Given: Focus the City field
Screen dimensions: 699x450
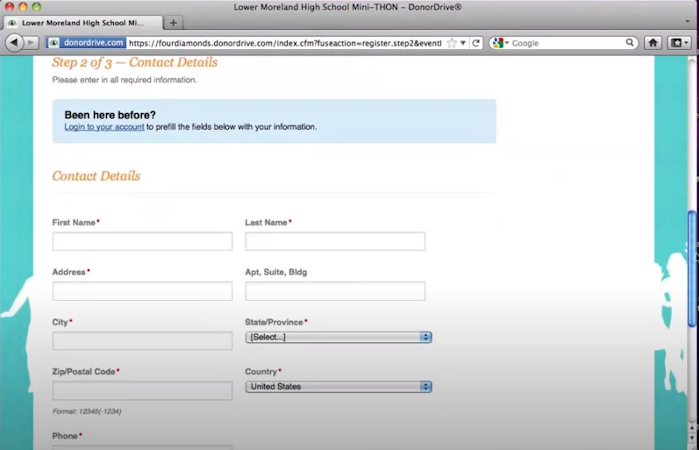Looking at the screenshot, I should (142, 341).
